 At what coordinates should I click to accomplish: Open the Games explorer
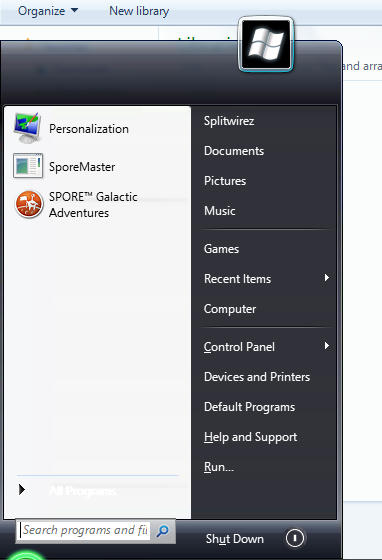221,249
